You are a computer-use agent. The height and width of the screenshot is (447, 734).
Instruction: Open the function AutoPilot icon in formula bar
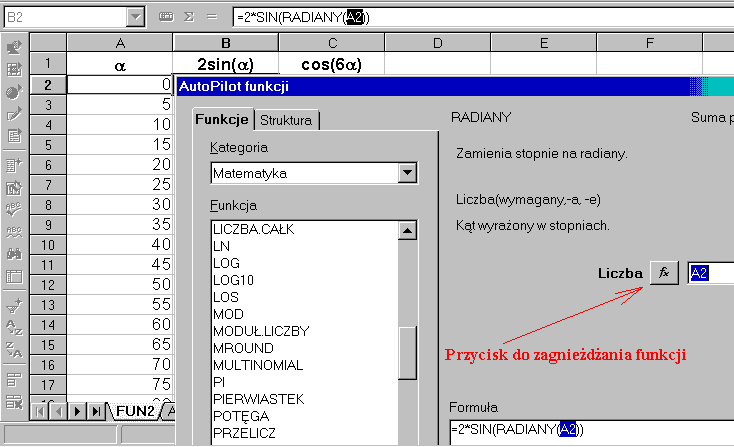coord(166,17)
